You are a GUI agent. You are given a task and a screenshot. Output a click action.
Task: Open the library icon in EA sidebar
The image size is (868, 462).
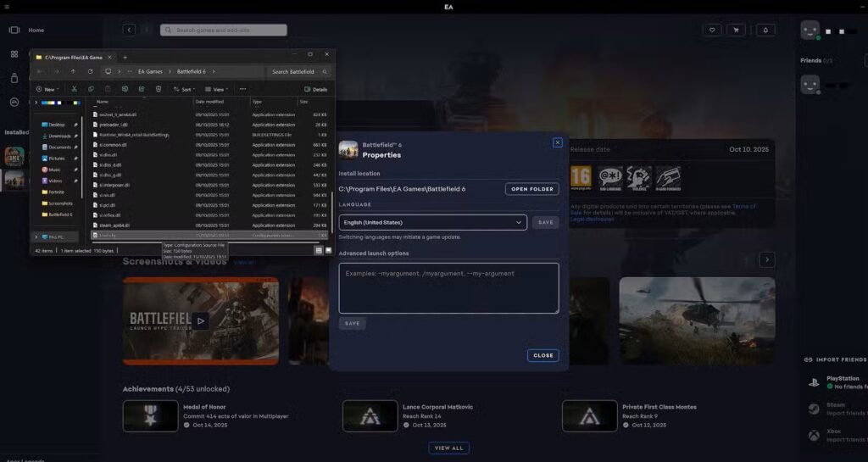14,78
